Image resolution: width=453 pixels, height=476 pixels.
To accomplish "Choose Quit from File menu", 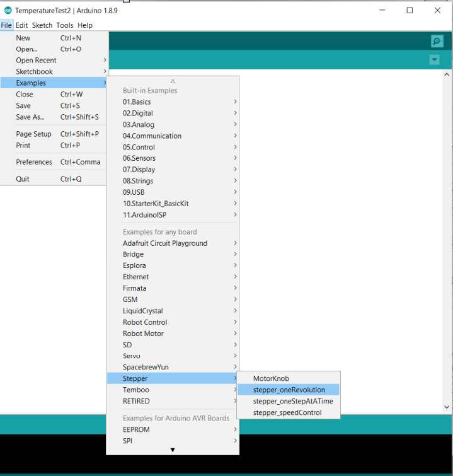I will pos(54,179).
